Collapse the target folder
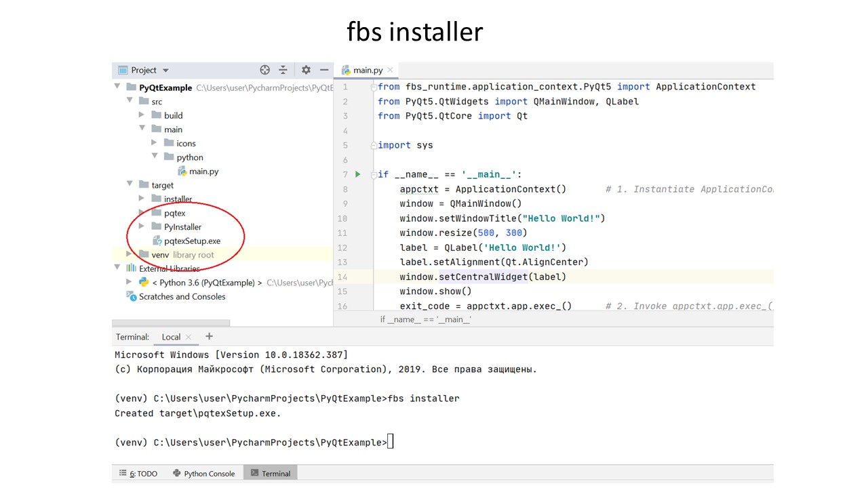This screenshot has height=488, width=868. [x=130, y=185]
